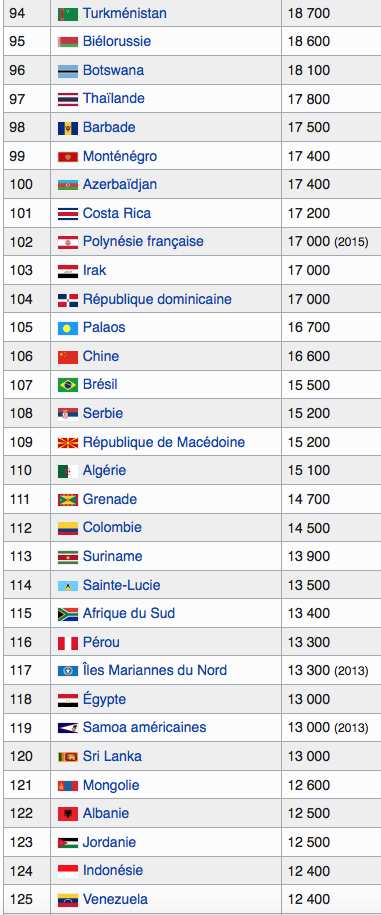
Task: Click the Palaos flag icon
Action: (68, 328)
